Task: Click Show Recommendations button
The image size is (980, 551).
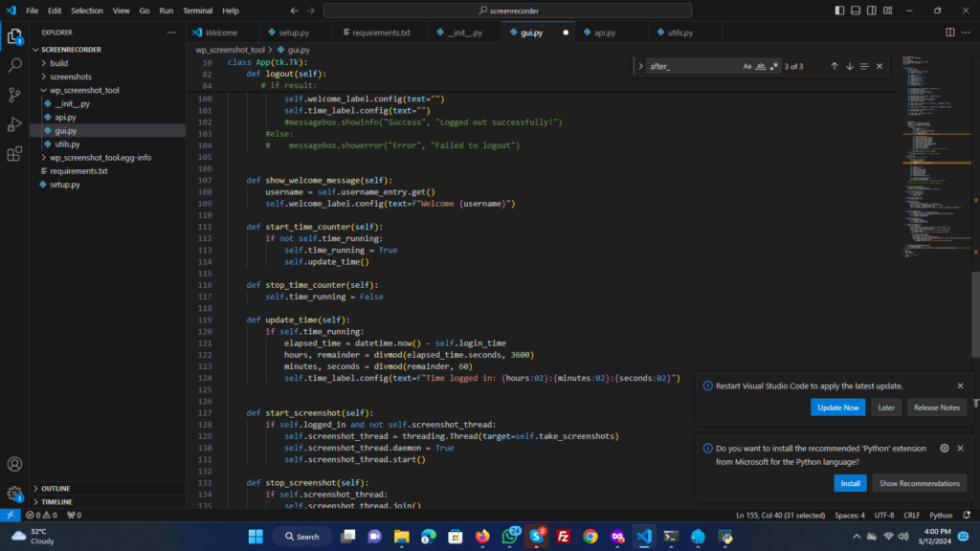Action: click(x=919, y=483)
